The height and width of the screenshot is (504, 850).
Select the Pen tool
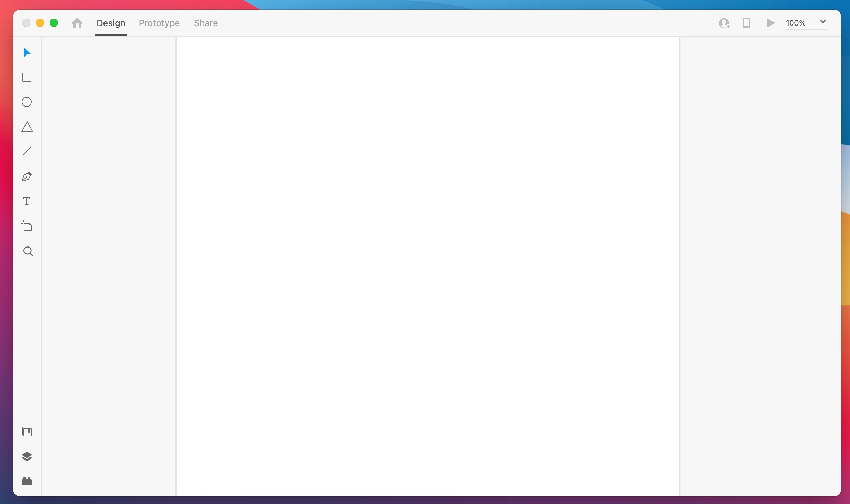click(27, 177)
